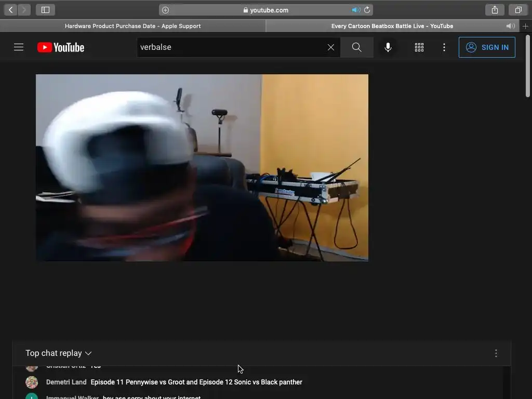This screenshot has height=399, width=532.
Task: Click the page vertical scrollbar
Action: [x=528, y=66]
